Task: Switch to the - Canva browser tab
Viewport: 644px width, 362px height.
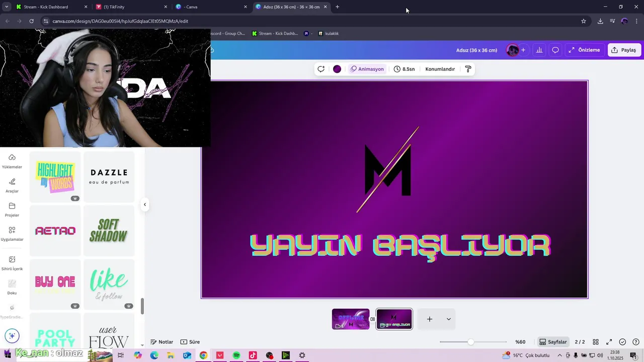Action: click(x=211, y=7)
